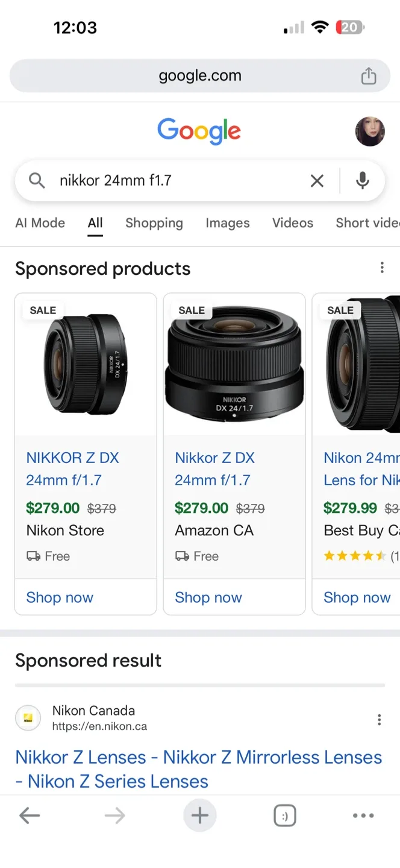The width and height of the screenshot is (400, 868).
Task: Tap the microphone voice search icon
Action: (362, 180)
